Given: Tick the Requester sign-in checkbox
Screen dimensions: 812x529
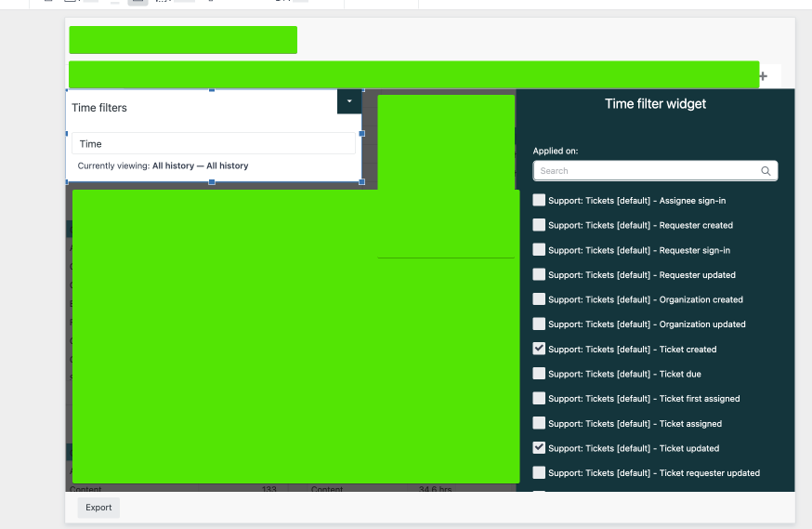Looking at the screenshot, I should coord(539,250).
